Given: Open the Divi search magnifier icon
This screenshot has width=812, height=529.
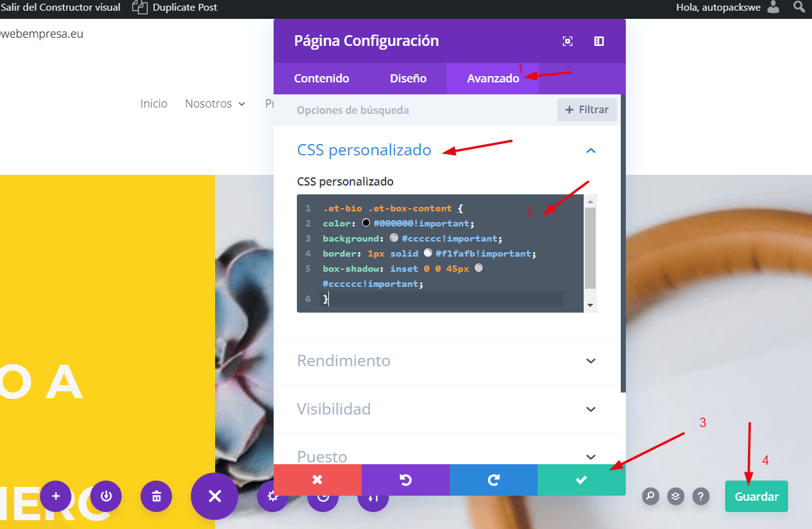Looking at the screenshot, I should click(x=650, y=496).
